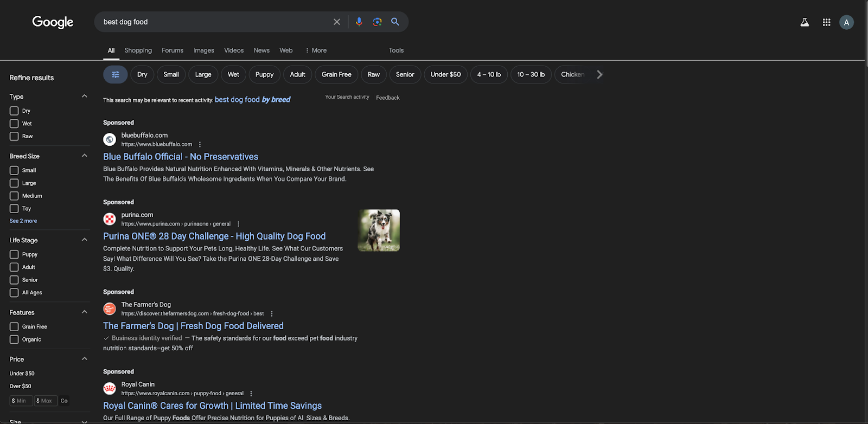The height and width of the screenshot is (424, 868).
Task: Check the All Ages checkbox
Action: 14,293
